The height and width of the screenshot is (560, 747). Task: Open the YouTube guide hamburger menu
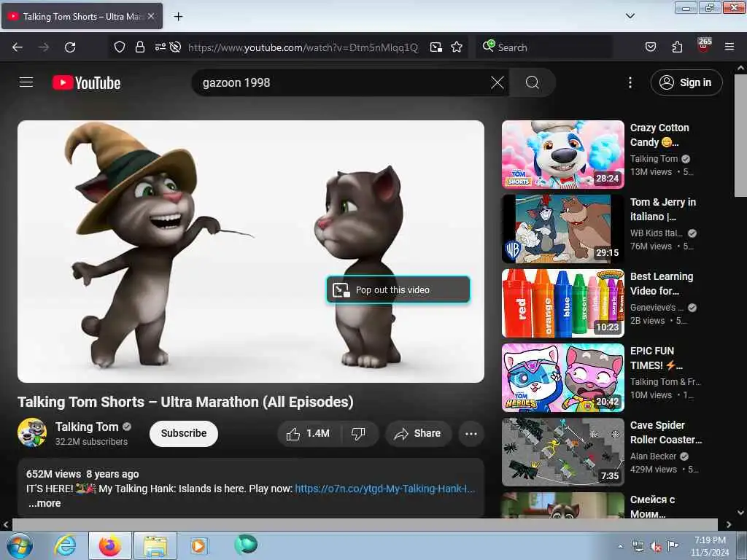click(x=26, y=82)
